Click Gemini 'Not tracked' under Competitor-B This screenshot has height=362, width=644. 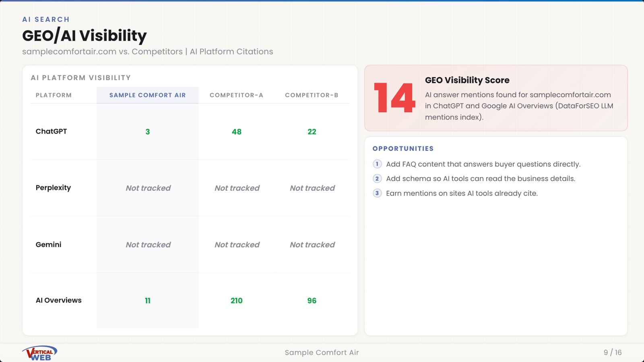[x=312, y=245]
